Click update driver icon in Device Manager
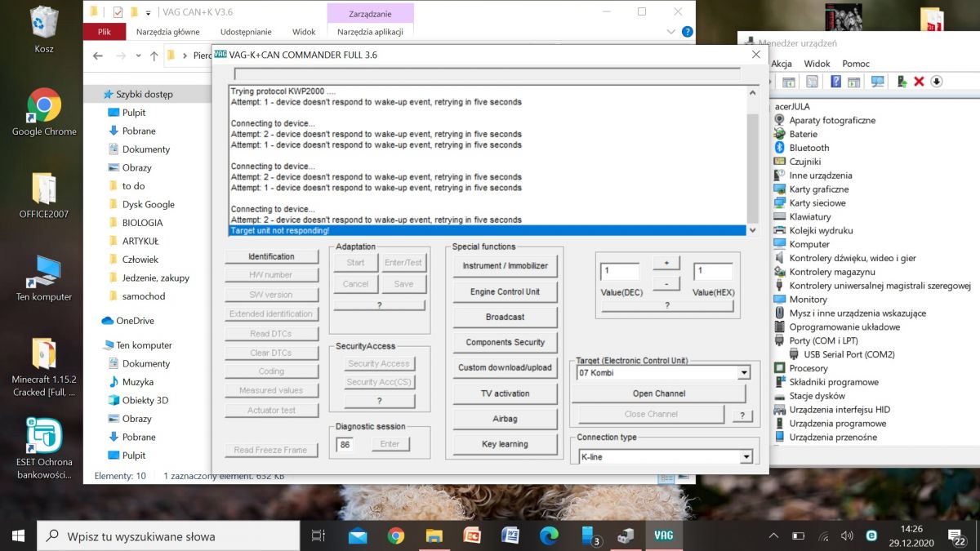This screenshot has width=980, height=551. tap(902, 82)
